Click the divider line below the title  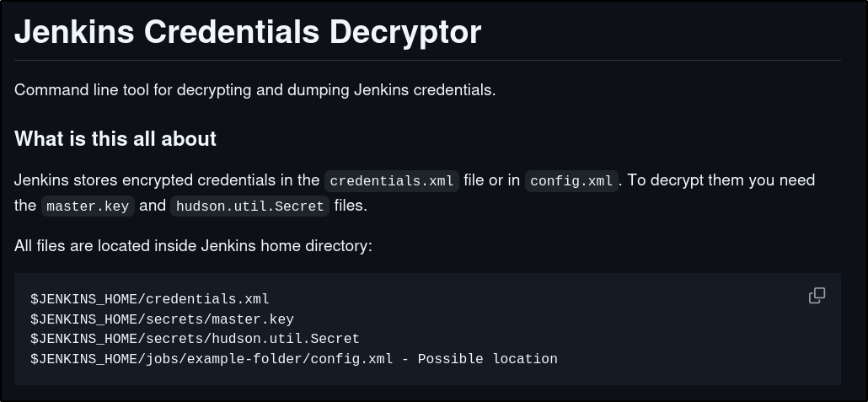(427, 61)
